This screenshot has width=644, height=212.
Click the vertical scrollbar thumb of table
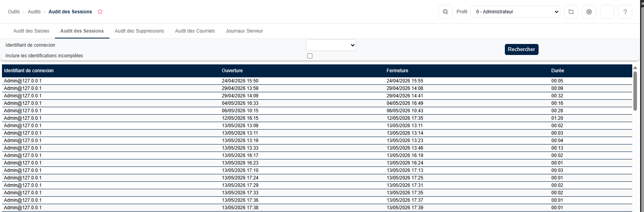point(635,91)
